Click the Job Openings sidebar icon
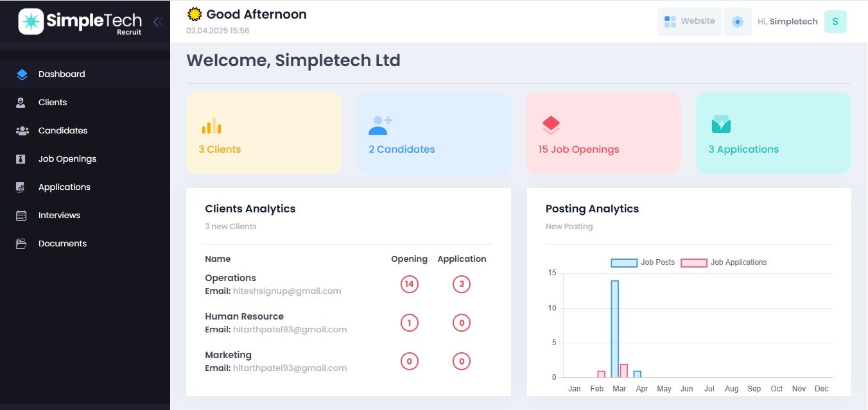Viewport: 868px width, 410px height. coord(21,159)
